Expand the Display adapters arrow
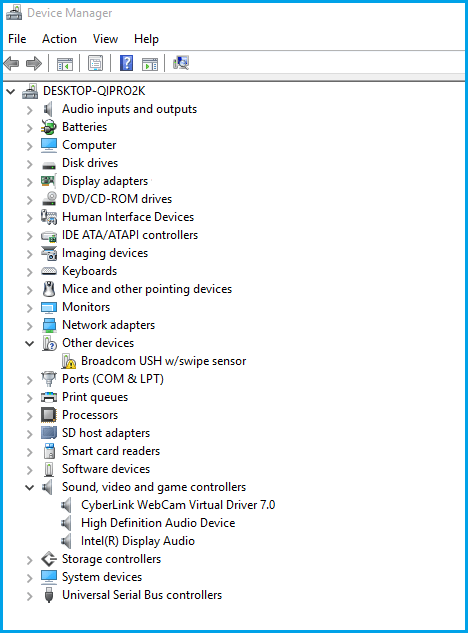Viewport: 468px width, 633px height. click(x=29, y=182)
